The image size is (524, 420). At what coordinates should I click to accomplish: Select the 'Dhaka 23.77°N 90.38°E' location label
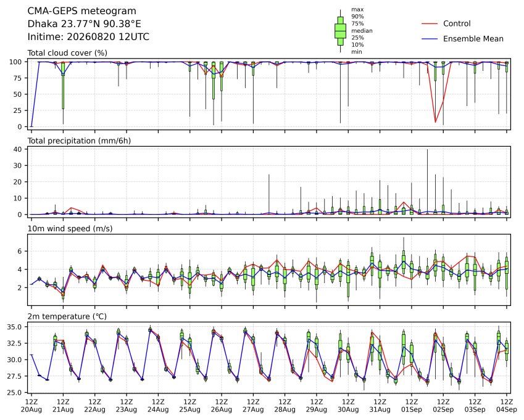point(84,24)
